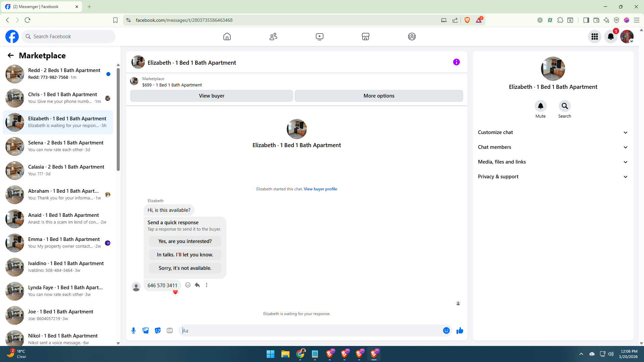Image resolution: width=644 pixels, height=362 pixels.
Task: Open the Joe 1 Bed 1 Bath conversation
Action: coord(58,315)
